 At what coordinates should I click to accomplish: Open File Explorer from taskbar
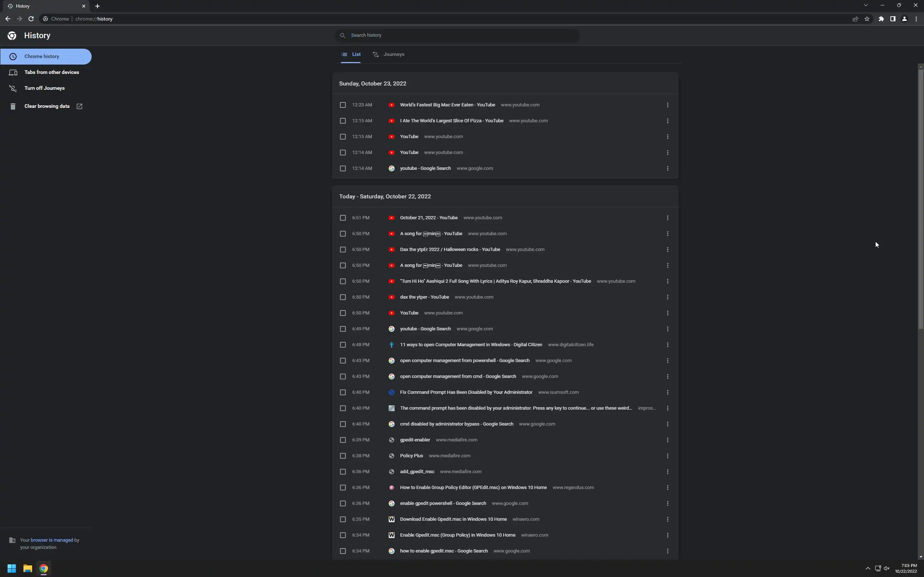(x=27, y=568)
